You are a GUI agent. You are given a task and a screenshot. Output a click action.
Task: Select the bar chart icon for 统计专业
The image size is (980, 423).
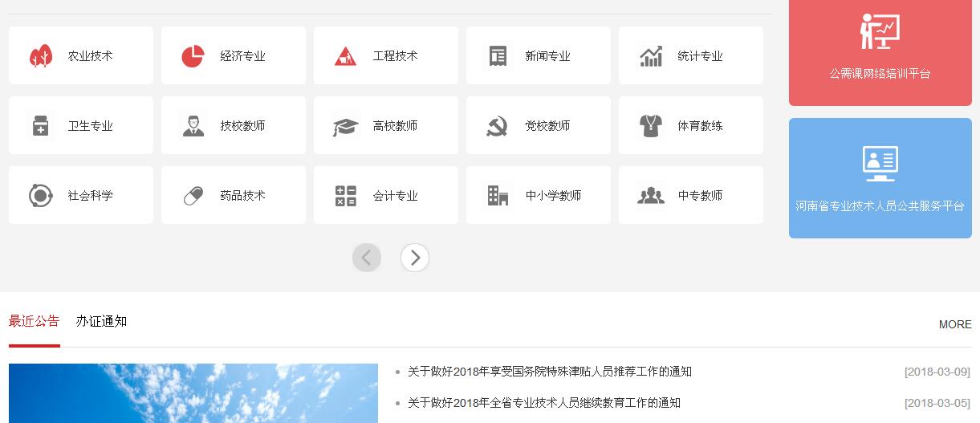point(651,56)
